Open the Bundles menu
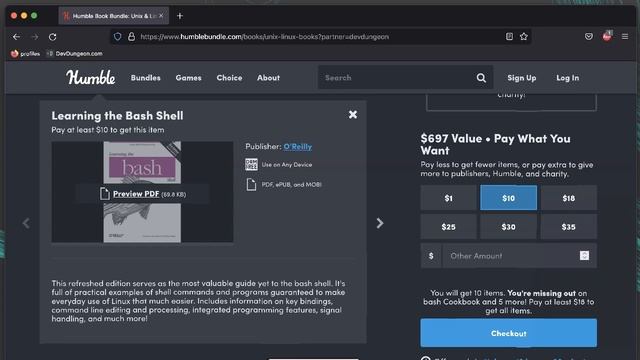Viewport: 640px width, 360px height. [145, 78]
